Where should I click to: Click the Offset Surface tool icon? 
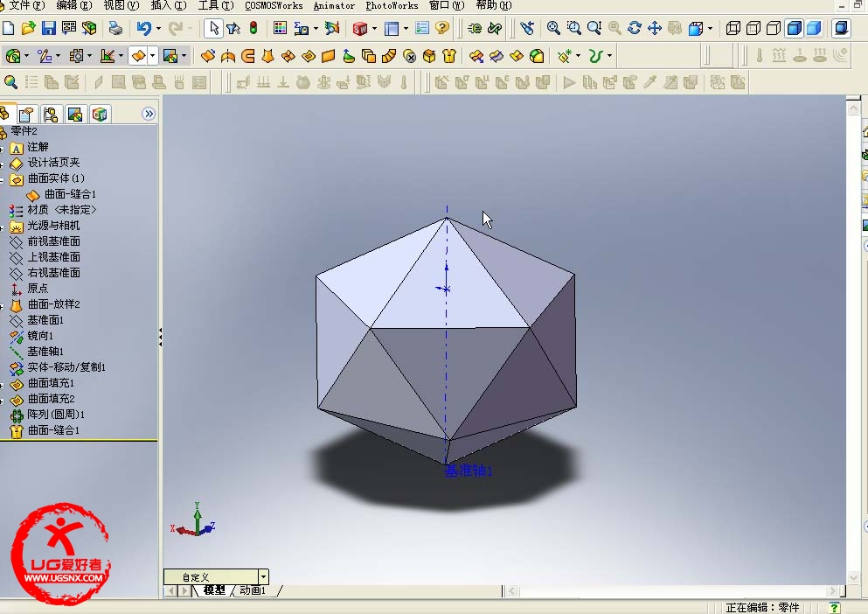tap(369, 55)
